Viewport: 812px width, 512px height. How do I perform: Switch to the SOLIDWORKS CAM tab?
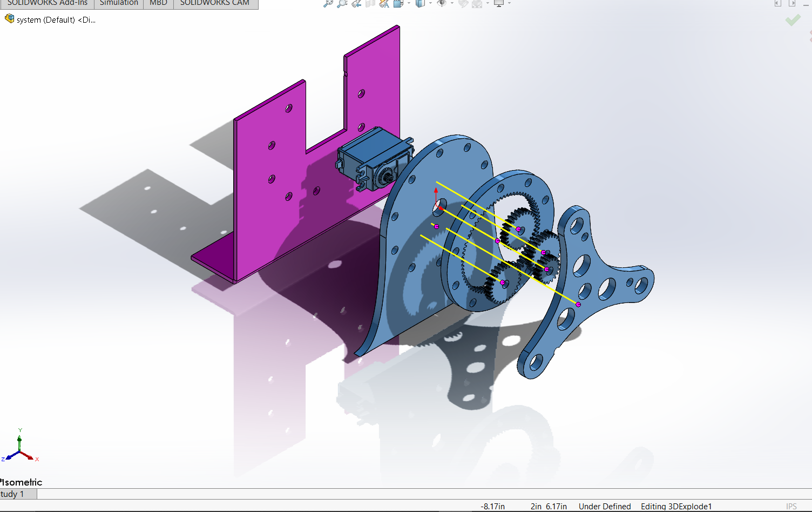click(x=215, y=3)
